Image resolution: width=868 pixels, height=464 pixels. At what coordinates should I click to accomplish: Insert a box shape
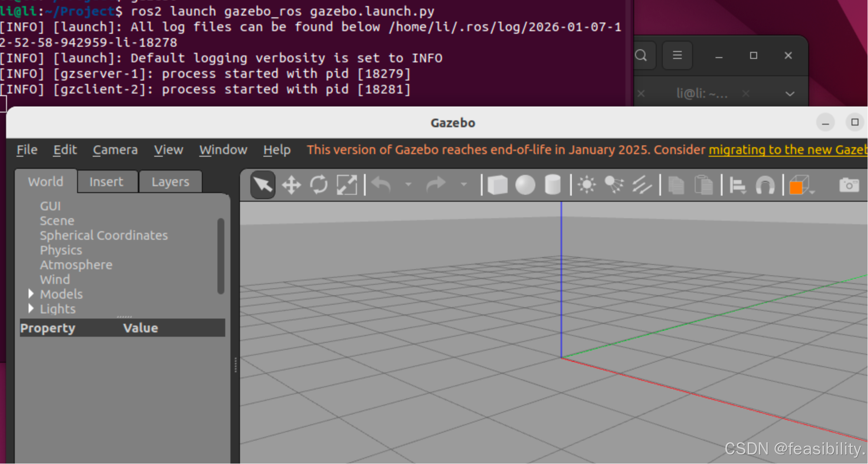[497, 185]
